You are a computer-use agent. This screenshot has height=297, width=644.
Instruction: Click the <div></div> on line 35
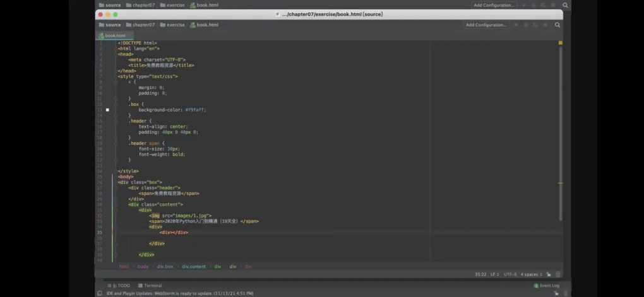(x=174, y=232)
